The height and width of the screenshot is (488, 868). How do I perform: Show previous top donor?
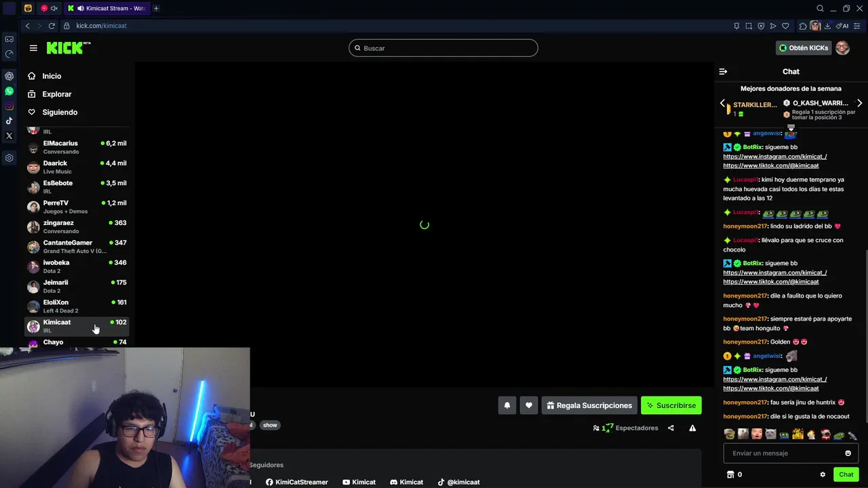click(722, 103)
